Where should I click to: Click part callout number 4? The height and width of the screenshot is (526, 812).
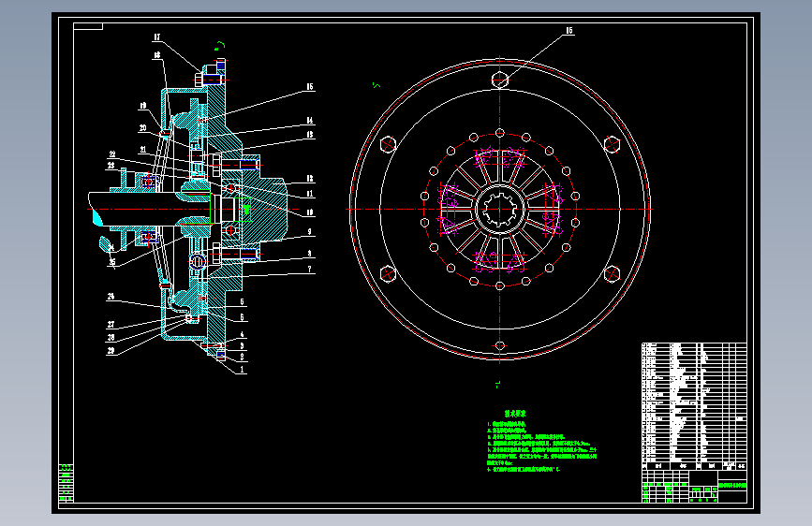coord(242,334)
